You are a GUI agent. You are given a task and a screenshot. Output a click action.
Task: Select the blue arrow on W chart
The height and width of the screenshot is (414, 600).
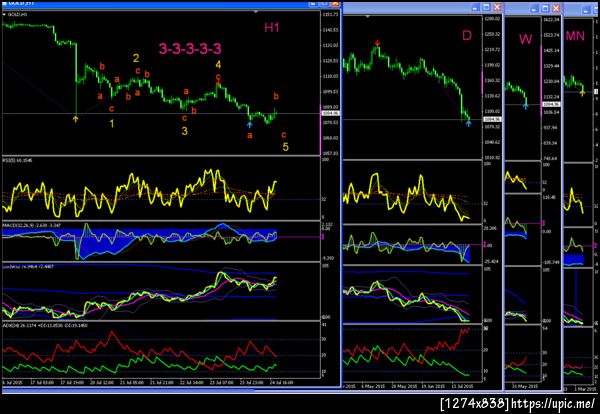pyautogui.click(x=526, y=106)
